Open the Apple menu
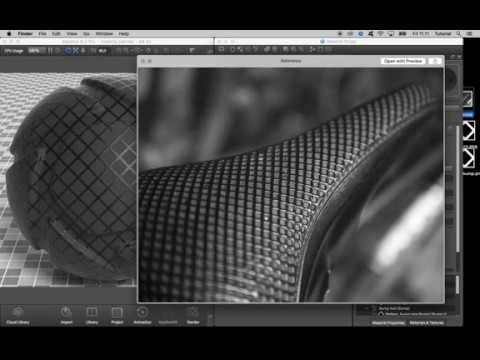Image resolution: width=480 pixels, height=360 pixels. tap(9, 34)
